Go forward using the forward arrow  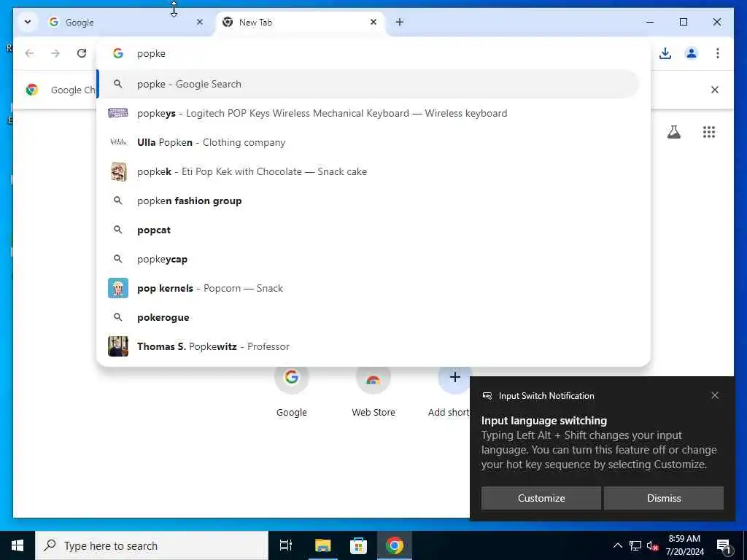(x=55, y=53)
